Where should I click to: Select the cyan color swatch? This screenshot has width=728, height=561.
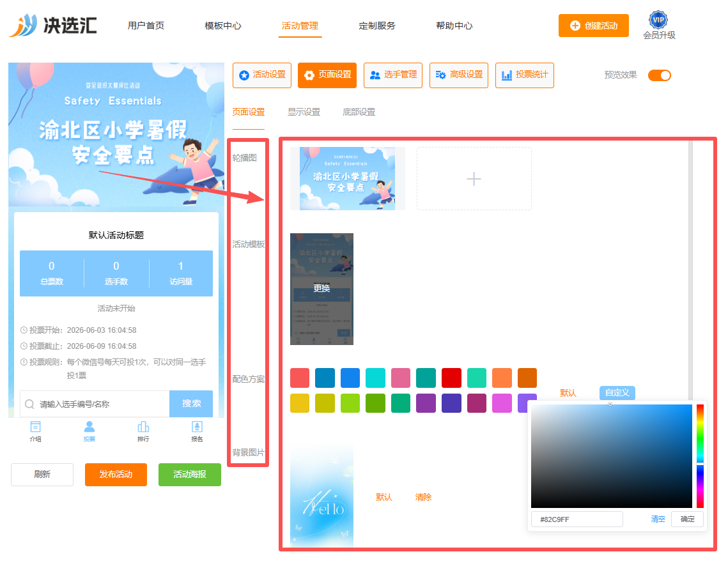coord(375,378)
